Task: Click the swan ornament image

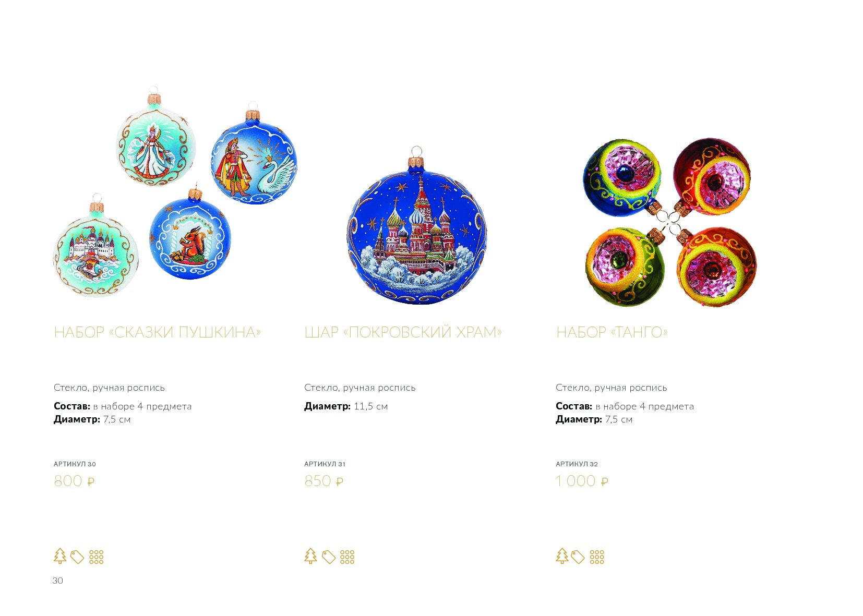Action: (254, 158)
